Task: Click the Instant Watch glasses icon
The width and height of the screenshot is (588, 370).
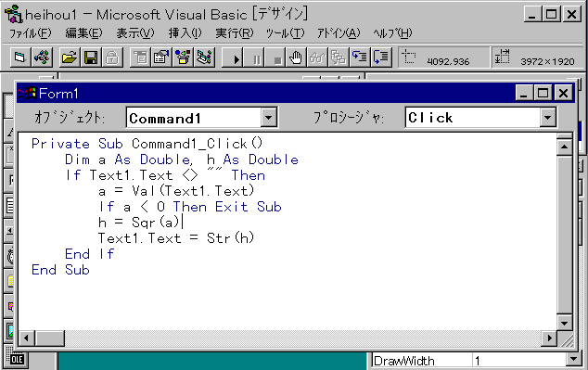Action: [317, 57]
